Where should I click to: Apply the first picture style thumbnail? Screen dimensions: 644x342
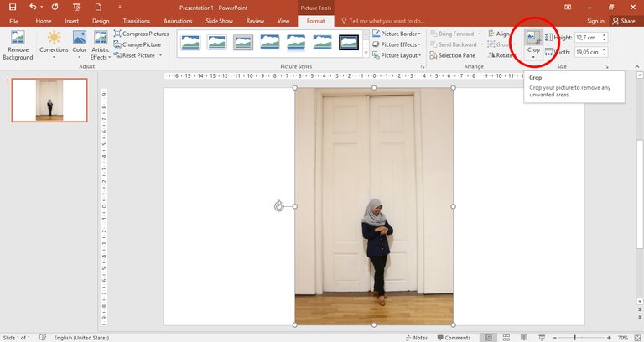(x=190, y=42)
